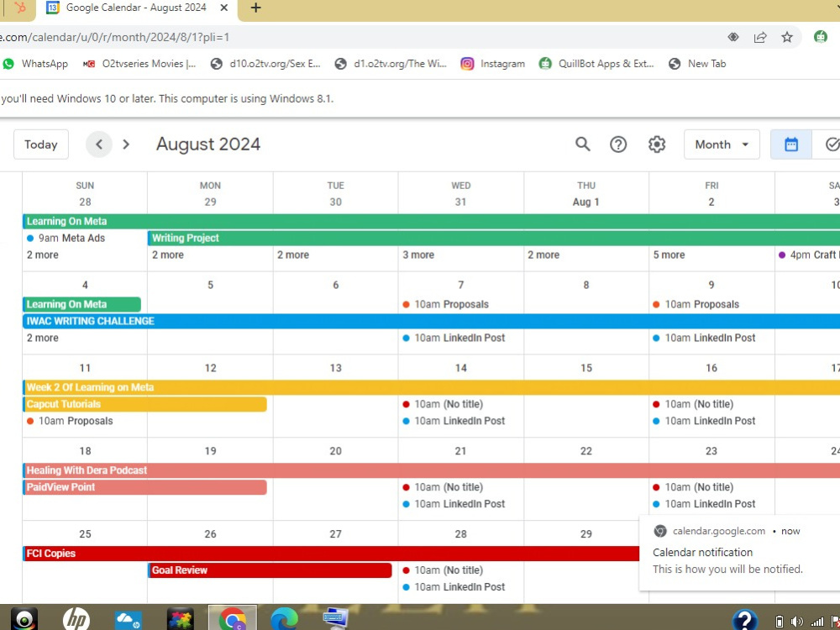Image resolution: width=840 pixels, height=630 pixels.
Task: Expand '2 more' events on Monday 29
Action: coord(168,255)
